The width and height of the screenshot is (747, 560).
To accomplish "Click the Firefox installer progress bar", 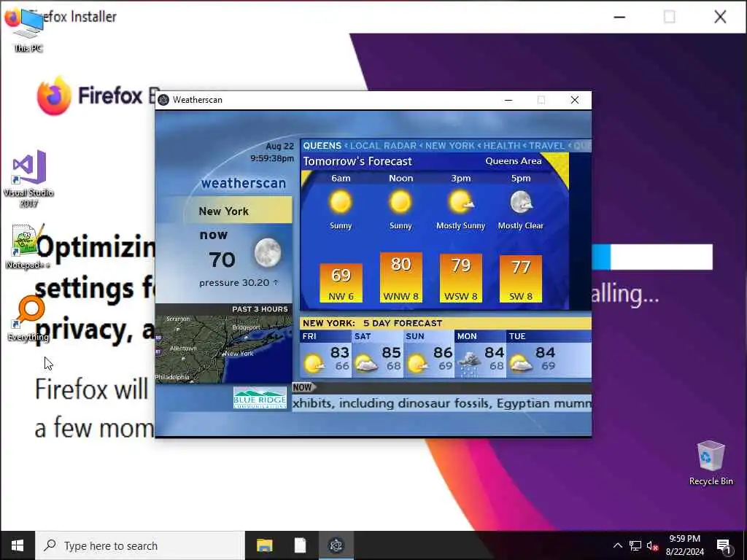I will coord(652,257).
